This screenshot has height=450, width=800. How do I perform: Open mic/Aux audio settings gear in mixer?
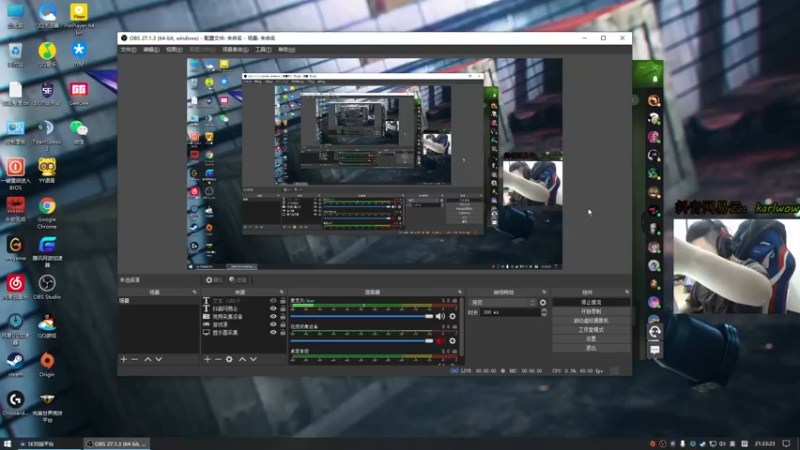coord(452,316)
